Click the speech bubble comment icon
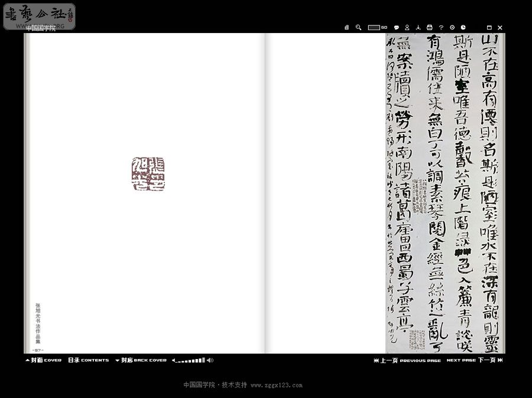The width and height of the screenshot is (532, 398). 396,28
